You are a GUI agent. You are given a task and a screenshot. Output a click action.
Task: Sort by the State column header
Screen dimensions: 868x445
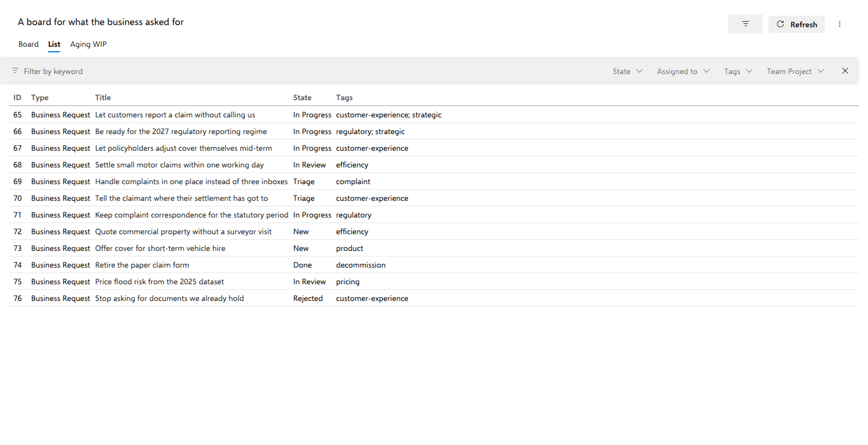[x=302, y=97]
